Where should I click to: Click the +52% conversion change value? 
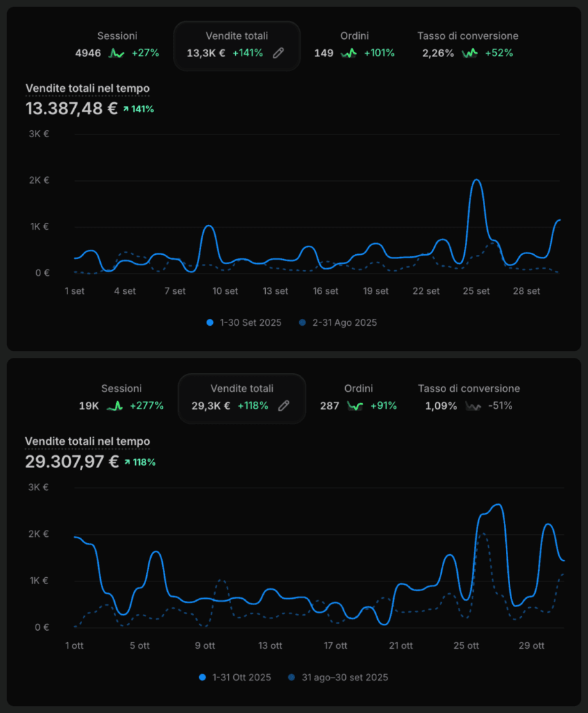(499, 53)
